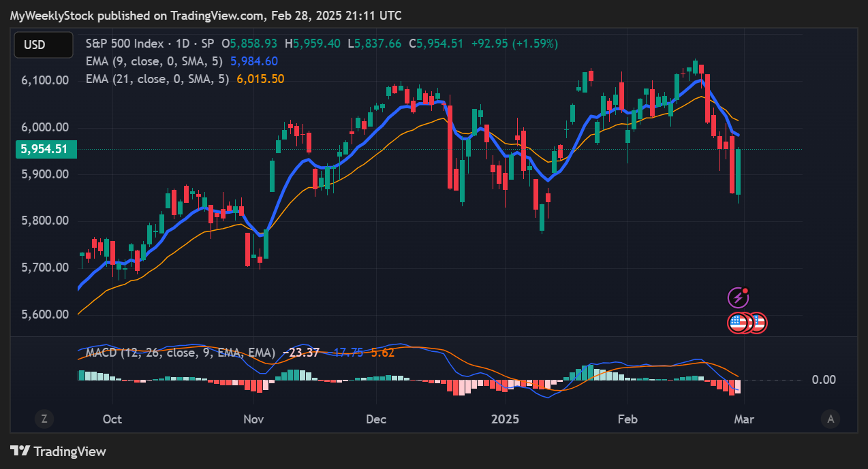This screenshot has height=469, width=868.
Task: Click the 6,000.00 price axis label
Action: pos(45,127)
